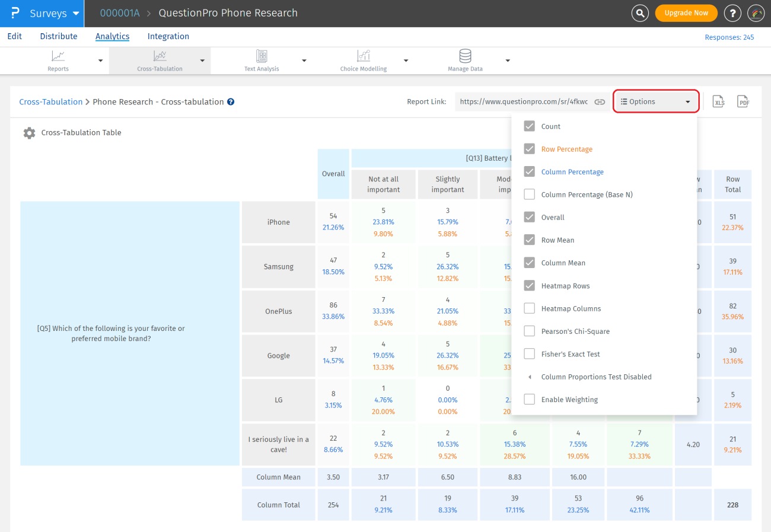Toggle the Enable Weighting checkbox
The height and width of the screenshot is (532, 771).
point(530,400)
